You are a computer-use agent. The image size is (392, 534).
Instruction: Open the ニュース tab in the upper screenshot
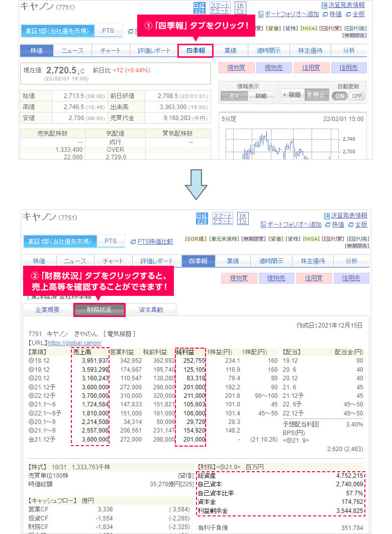pos(72,51)
